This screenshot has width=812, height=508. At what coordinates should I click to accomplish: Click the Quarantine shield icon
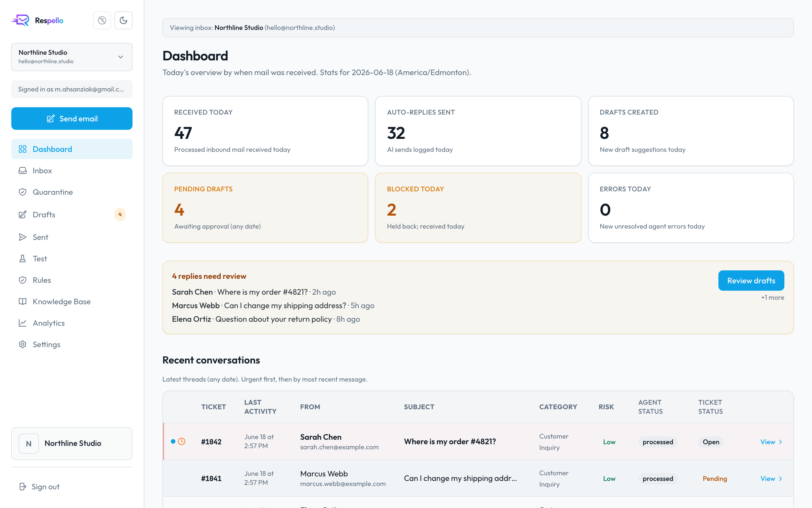23,192
